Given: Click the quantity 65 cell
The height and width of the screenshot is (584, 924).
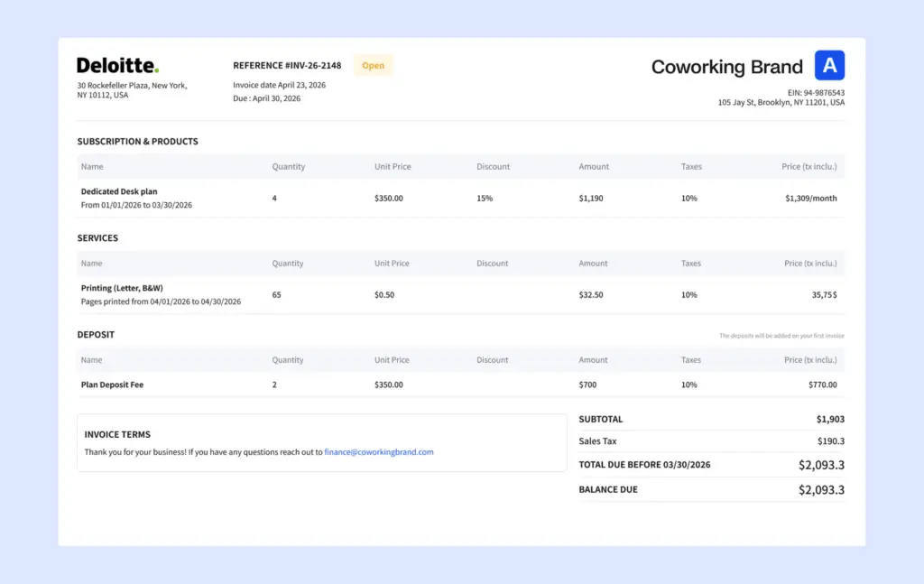Looking at the screenshot, I should tap(276, 294).
